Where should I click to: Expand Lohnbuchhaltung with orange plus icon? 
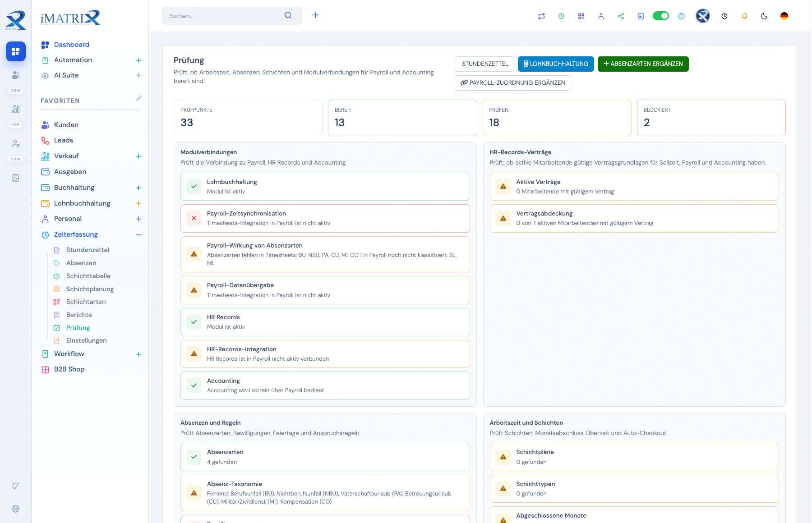pos(138,203)
